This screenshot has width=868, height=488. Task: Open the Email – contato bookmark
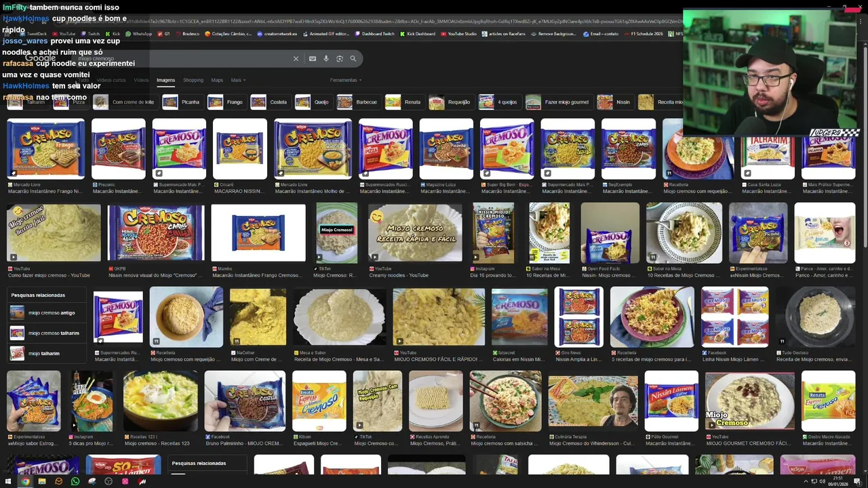[601, 34]
